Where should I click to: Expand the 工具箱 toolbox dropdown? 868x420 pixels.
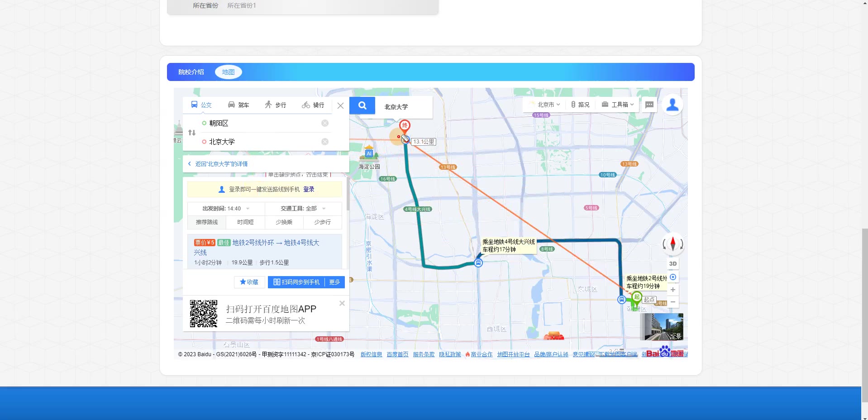618,105
